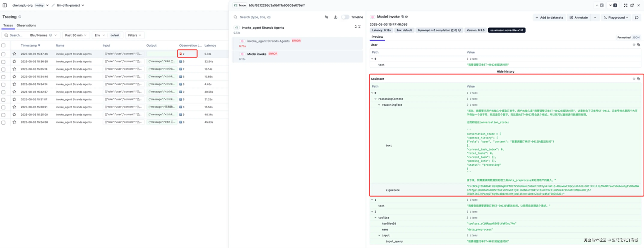Image resolution: width=644 pixels, height=248 pixels.
Task: Collapse the reasoningContent tree node
Action: 375,99
